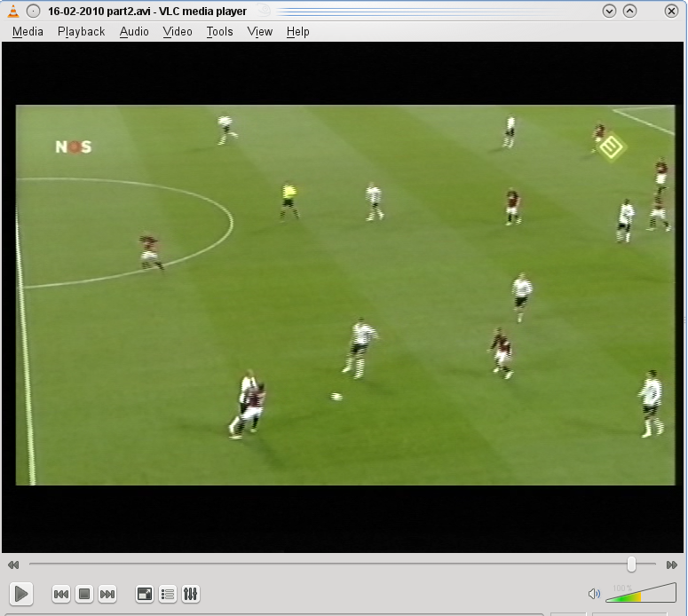Click the faster forward arrows at seek bar right

(x=672, y=565)
